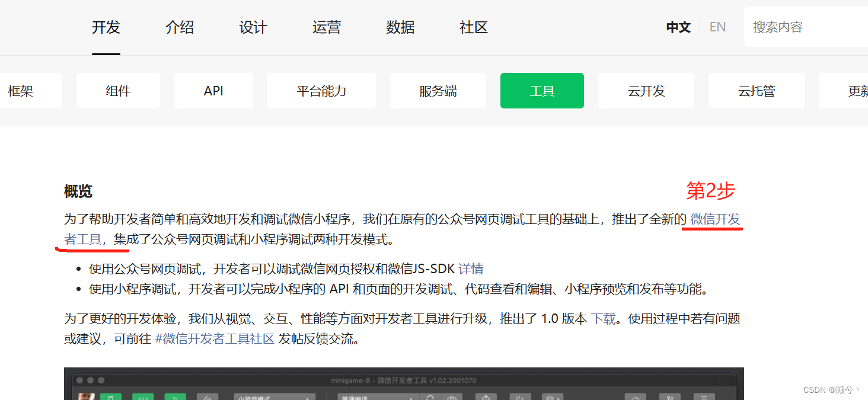Image resolution: width=868 pixels, height=400 pixels.
Task: Open the 云开发 docs category
Action: tap(646, 91)
